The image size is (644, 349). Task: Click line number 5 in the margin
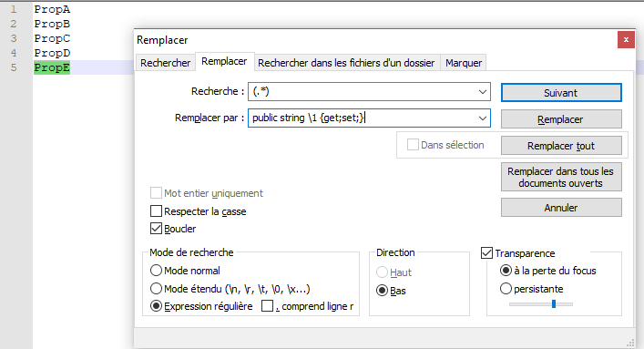[x=14, y=67]
